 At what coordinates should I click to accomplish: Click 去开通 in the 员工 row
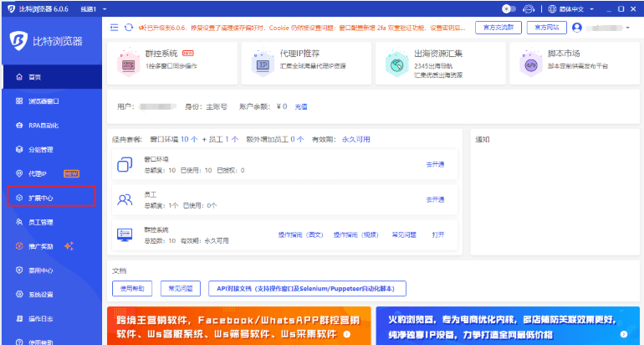click(435, 200)
